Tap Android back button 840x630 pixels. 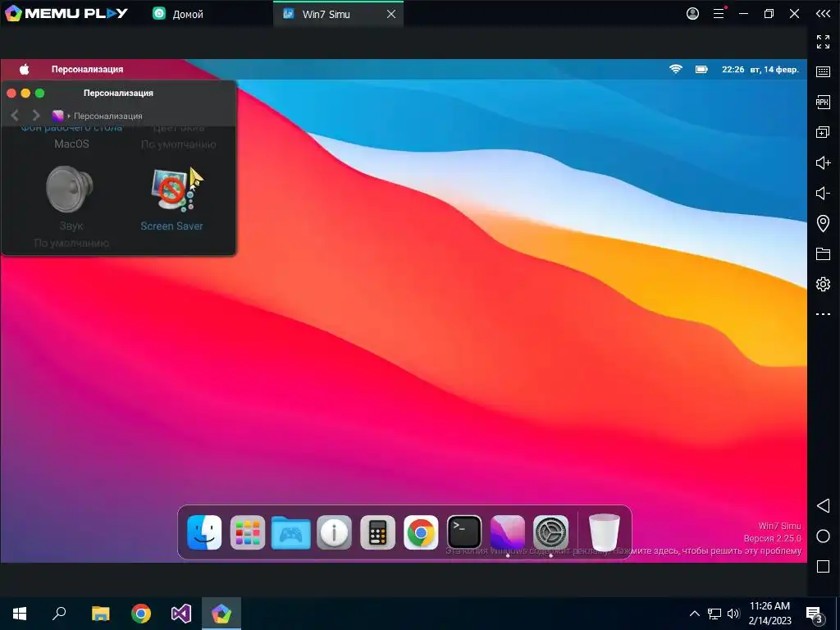click(823, 505)
